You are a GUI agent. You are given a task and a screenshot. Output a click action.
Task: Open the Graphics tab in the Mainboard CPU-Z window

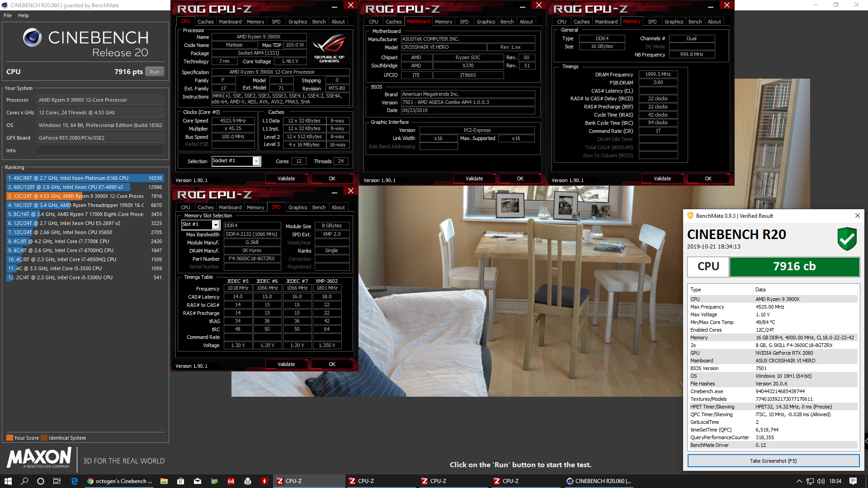(486, 22)
